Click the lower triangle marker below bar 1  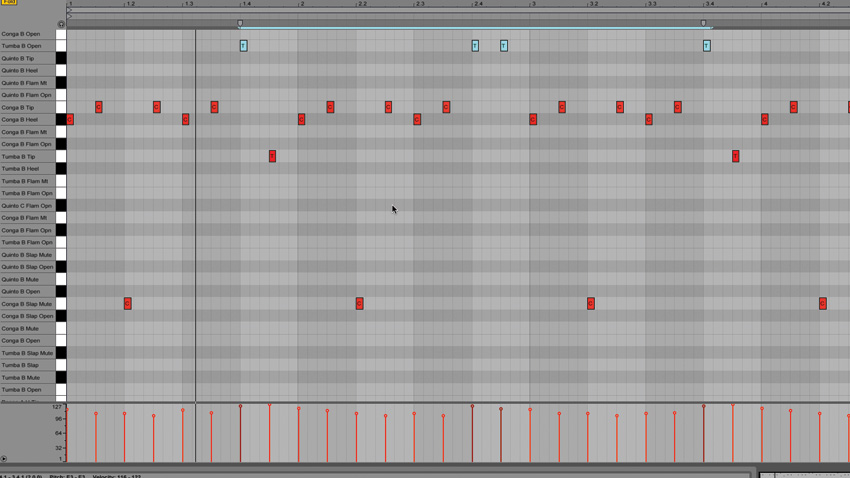tap(69, 16)
